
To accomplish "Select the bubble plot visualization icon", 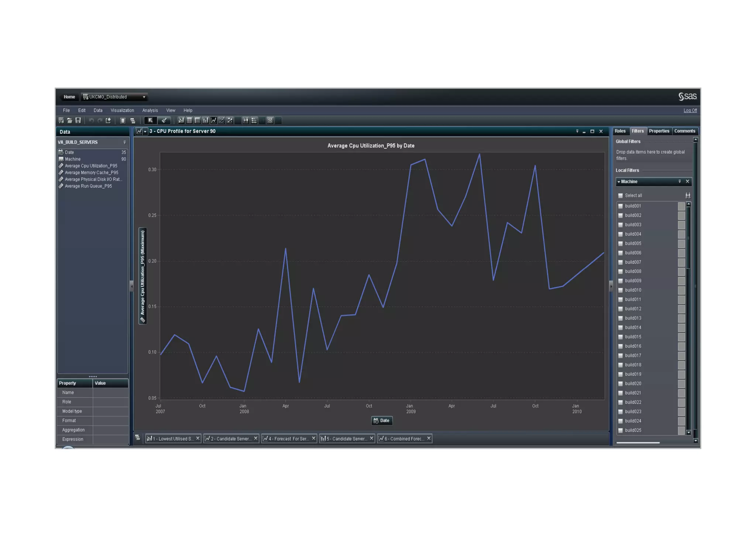I will (230, 120).
